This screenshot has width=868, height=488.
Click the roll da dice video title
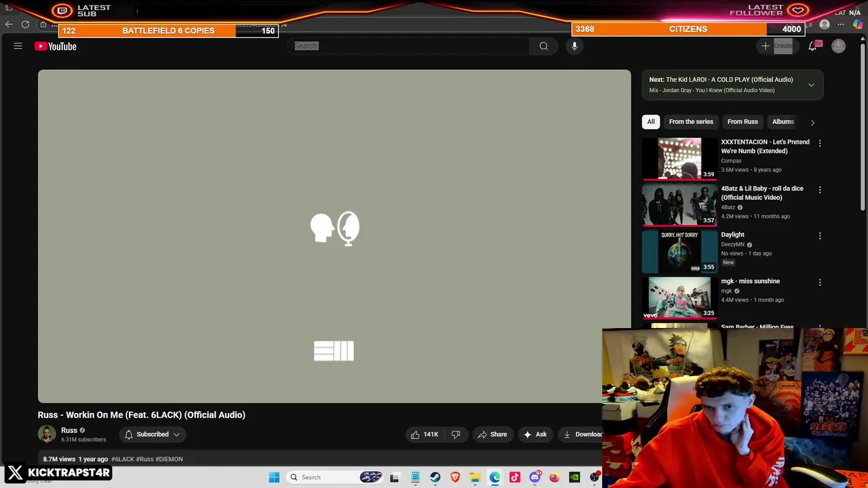coord(762,193)
